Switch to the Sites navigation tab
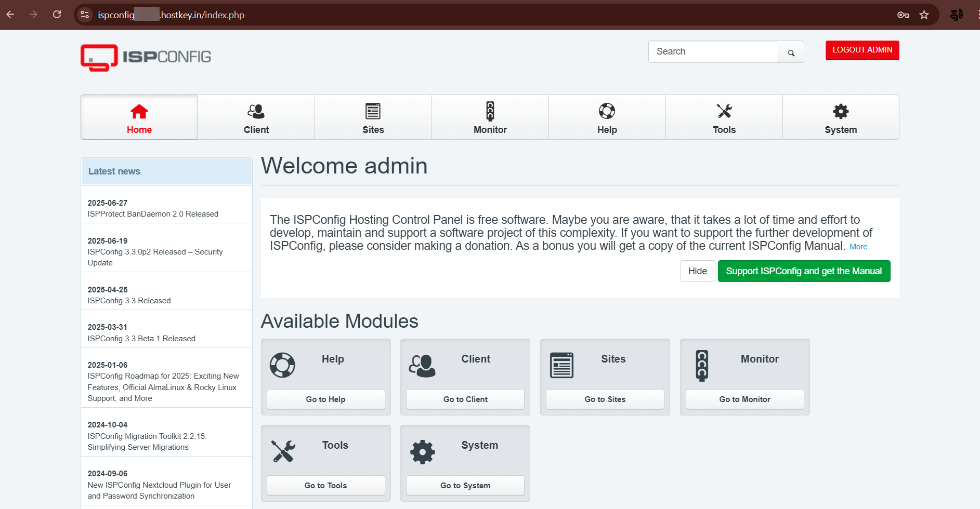This screenshot has height=509, width=980. (373, 117)
